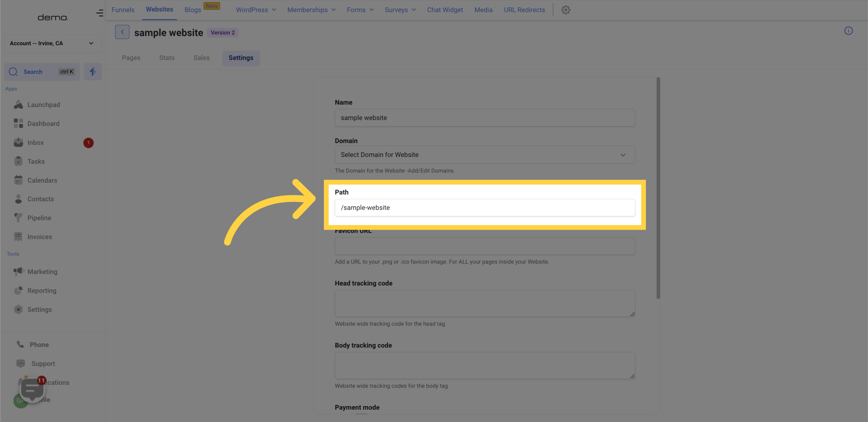Switch to the Pages tab
The width and height of the screenshot is (868, 422).
(x=131, y=58)
